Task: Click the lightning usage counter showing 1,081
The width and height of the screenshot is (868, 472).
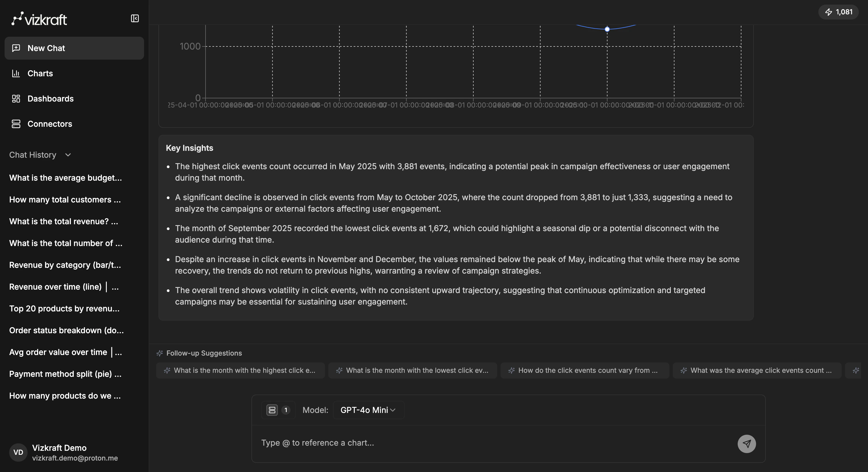Action: tap(838, 12)
